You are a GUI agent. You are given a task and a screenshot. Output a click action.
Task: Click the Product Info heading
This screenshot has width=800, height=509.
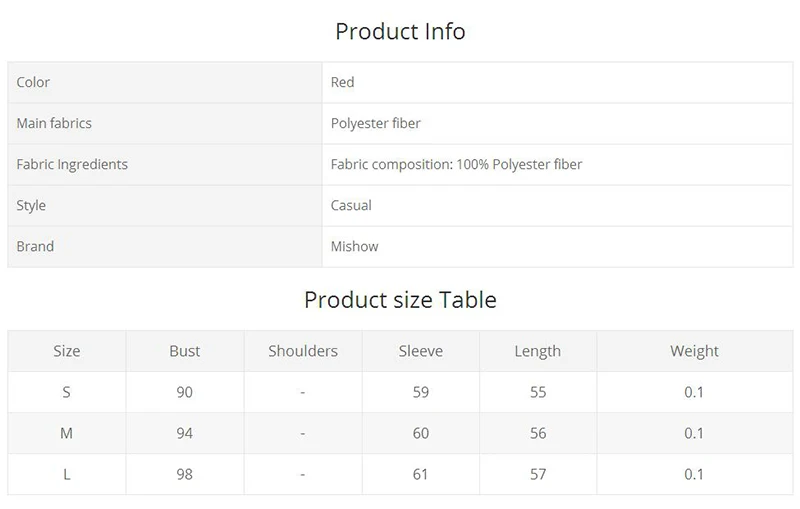coord(400,32)
